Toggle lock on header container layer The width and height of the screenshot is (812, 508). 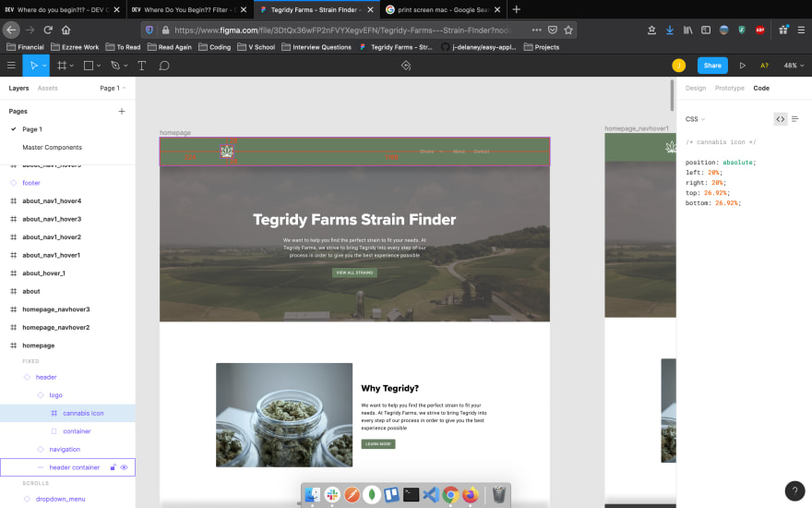pos(113,467)
